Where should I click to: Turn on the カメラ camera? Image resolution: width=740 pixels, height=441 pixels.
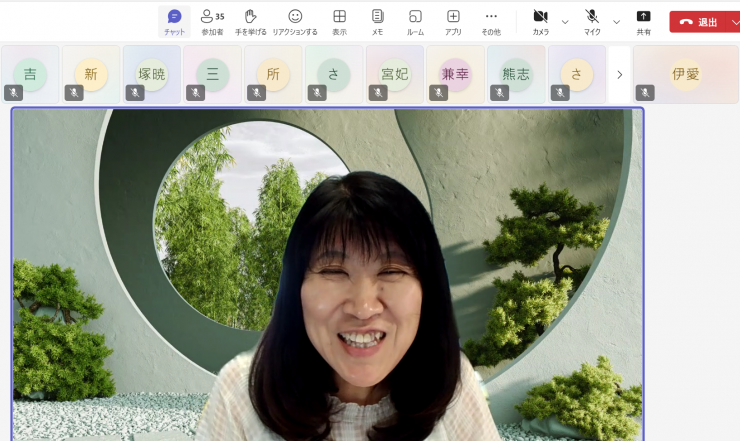coord(541,22)
